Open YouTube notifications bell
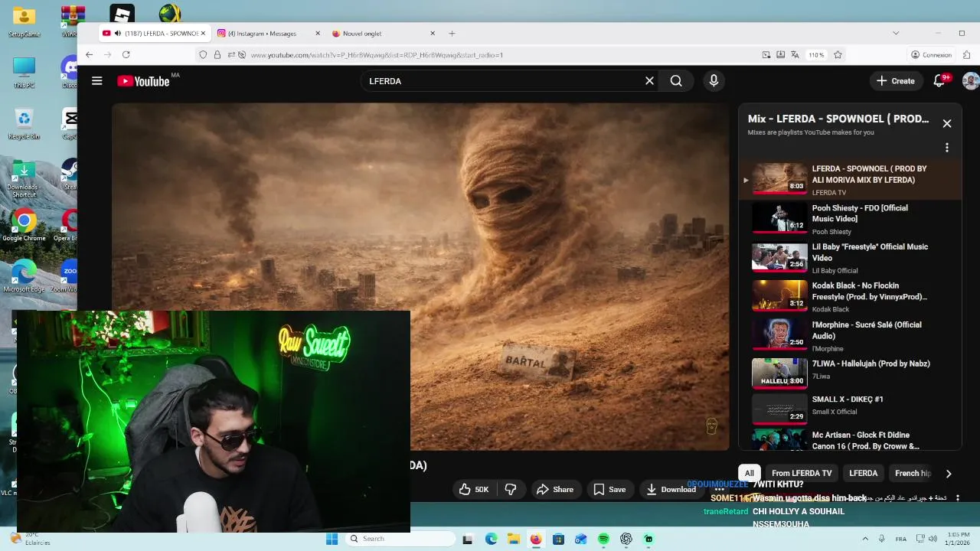980x551 pixels. click(939, 80)
